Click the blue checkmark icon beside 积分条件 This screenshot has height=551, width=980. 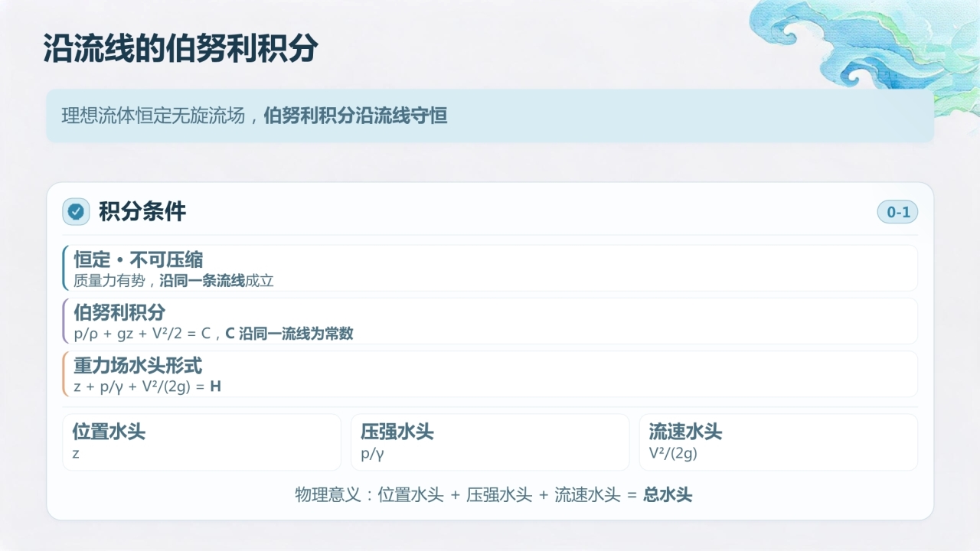point(76,212)
